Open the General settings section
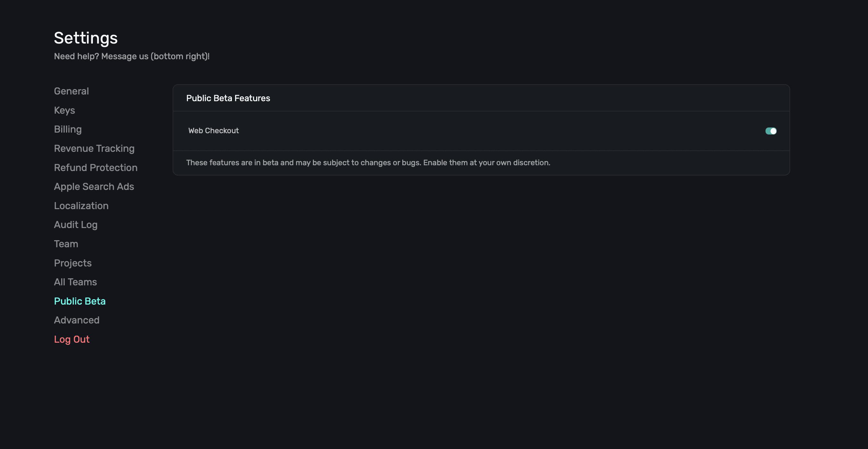 click(71, 91)
